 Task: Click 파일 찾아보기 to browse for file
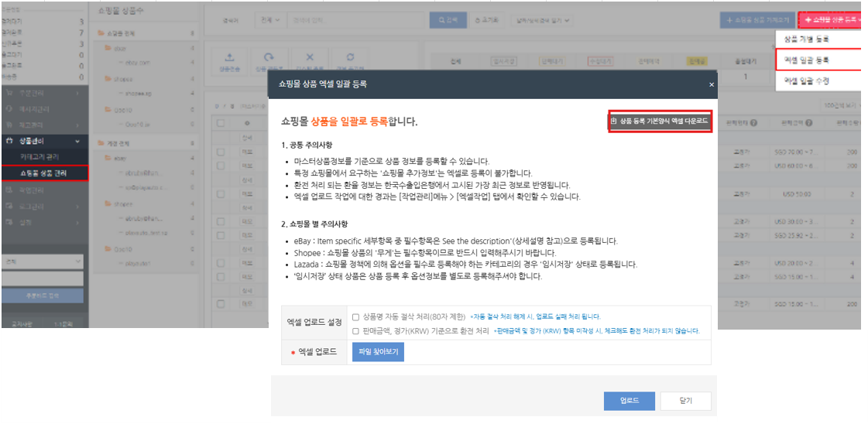(378, 352)
